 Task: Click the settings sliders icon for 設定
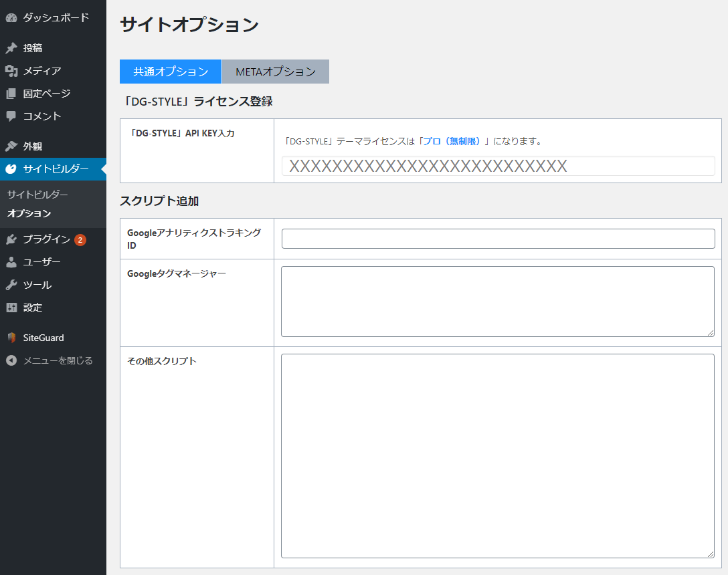point(11,308)
